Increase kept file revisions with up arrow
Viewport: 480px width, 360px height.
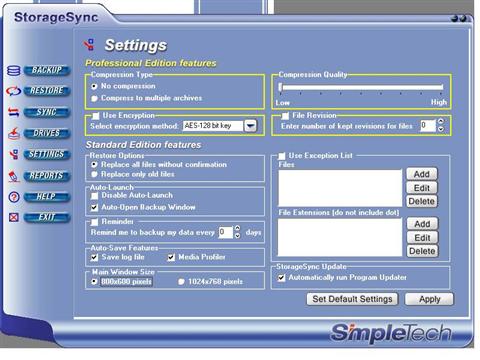[x=441, y=121]
